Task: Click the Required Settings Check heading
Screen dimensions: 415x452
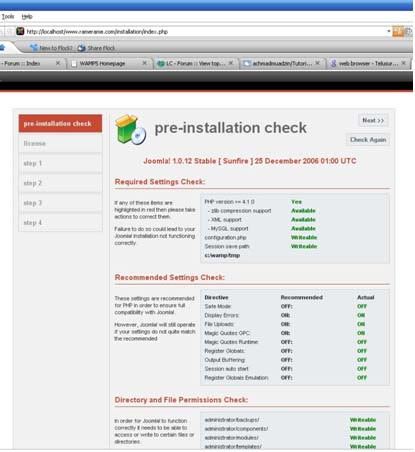Action: (x=160, y=182)
